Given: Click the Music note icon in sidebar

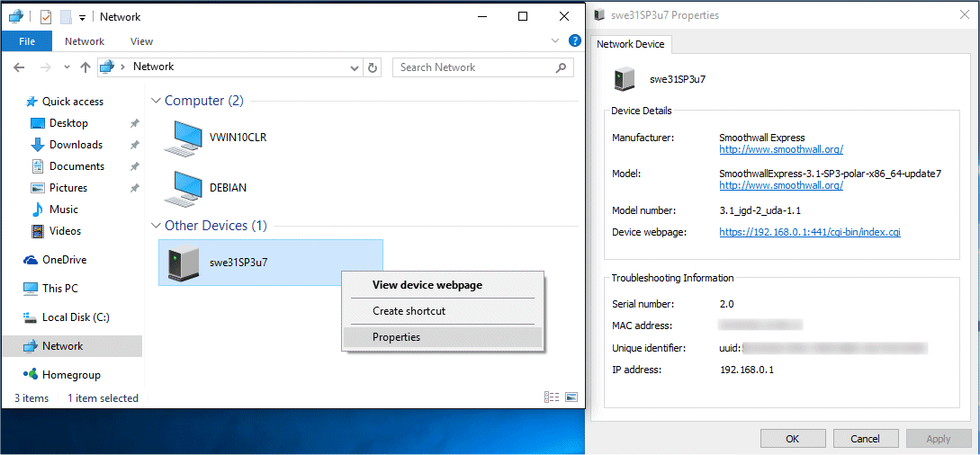Looking at the screenshot, I should pyautogui.click(x=38, y=210).
